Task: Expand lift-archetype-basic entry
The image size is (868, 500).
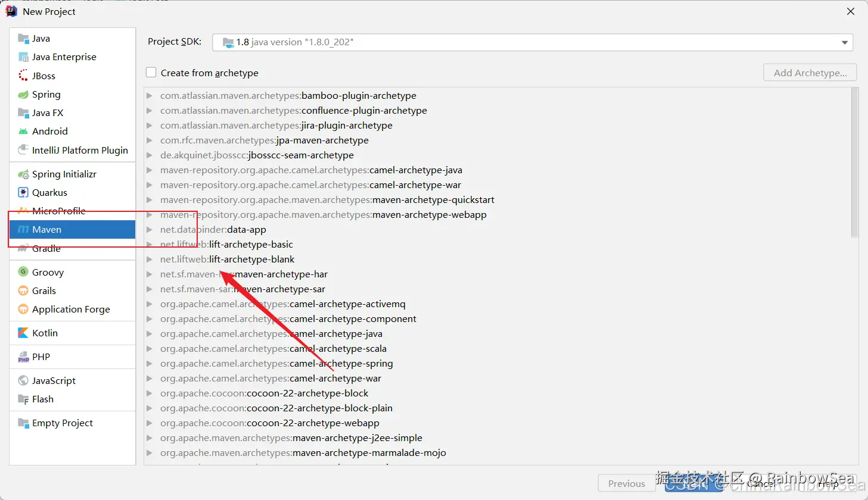Action: 150,245
